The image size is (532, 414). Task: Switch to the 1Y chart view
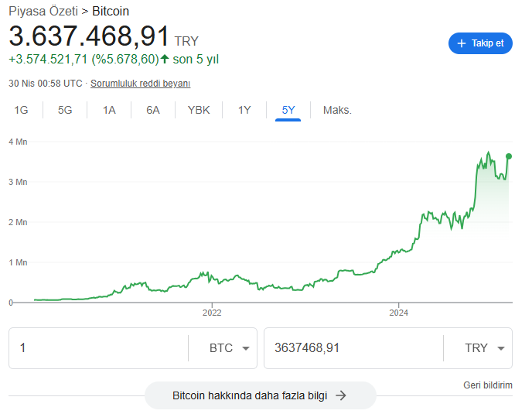244,110
